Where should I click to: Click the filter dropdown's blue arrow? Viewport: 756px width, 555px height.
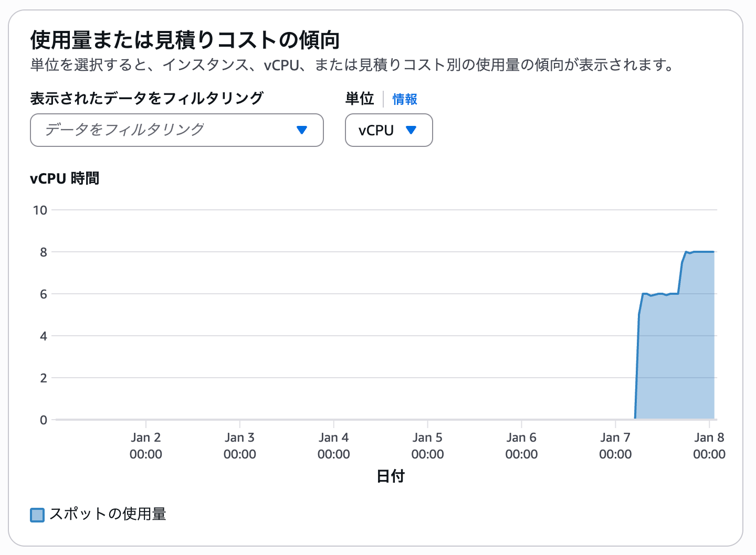coord(302,130)
